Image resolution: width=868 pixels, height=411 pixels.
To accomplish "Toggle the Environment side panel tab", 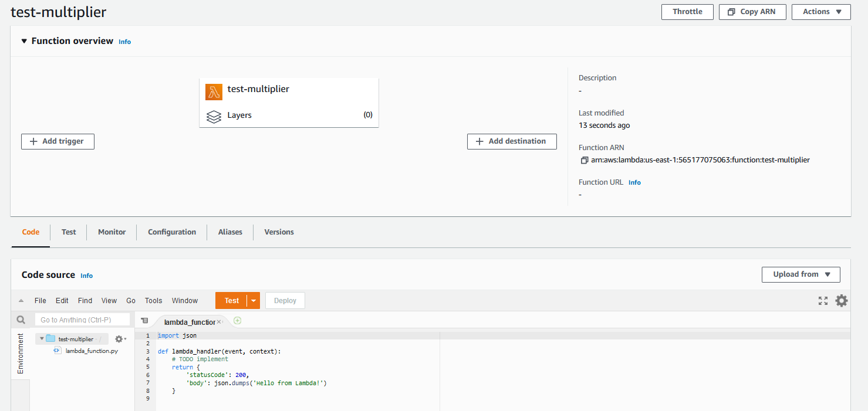I will [x=21, y=354].
